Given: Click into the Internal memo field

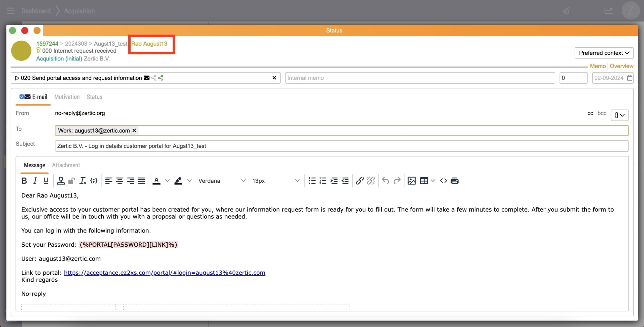Looking at the screenshot, I should [420, 78].
